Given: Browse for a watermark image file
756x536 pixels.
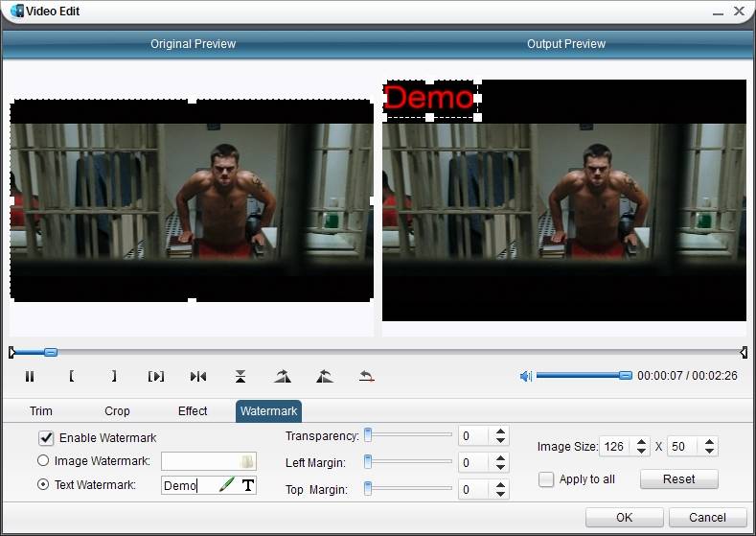Looking at the screenshot, I should (x=246, y=461).
